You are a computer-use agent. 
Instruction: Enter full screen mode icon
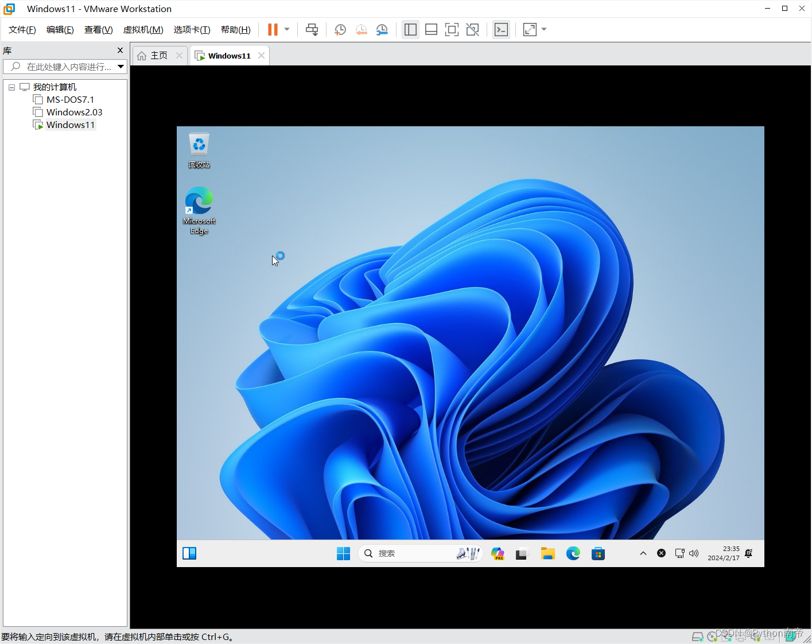tap(452, 30)
